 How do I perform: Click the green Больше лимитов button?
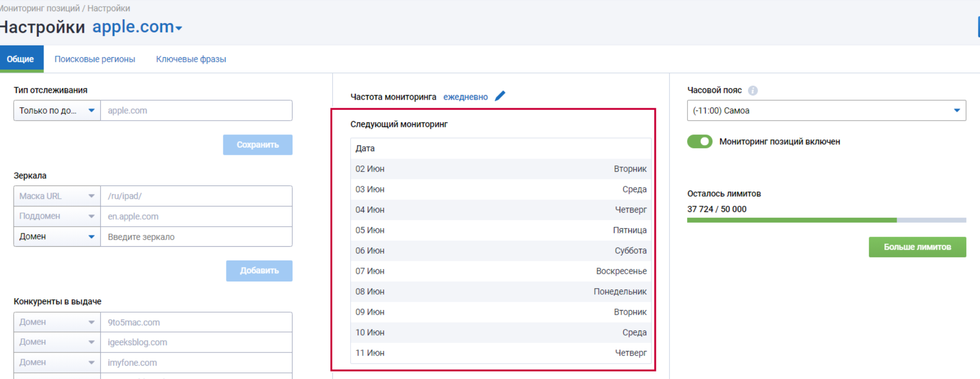click(917, 247)
